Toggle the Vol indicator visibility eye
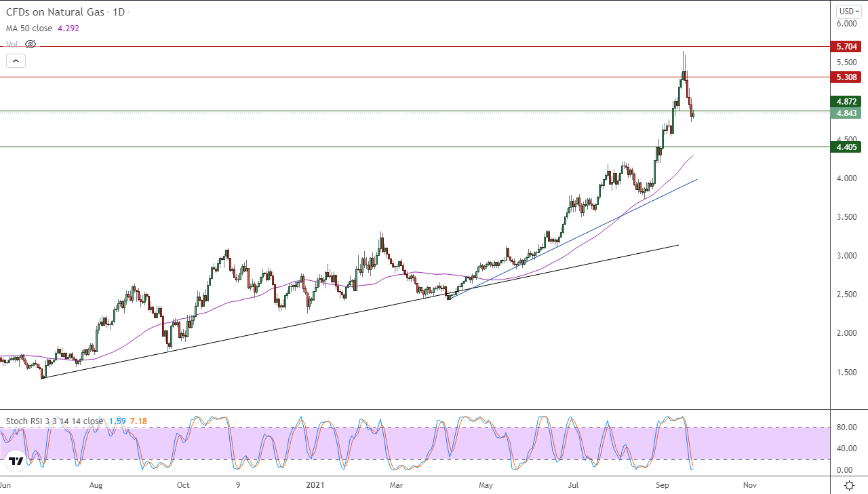The image size is (868, 494). tap(30, 44)
